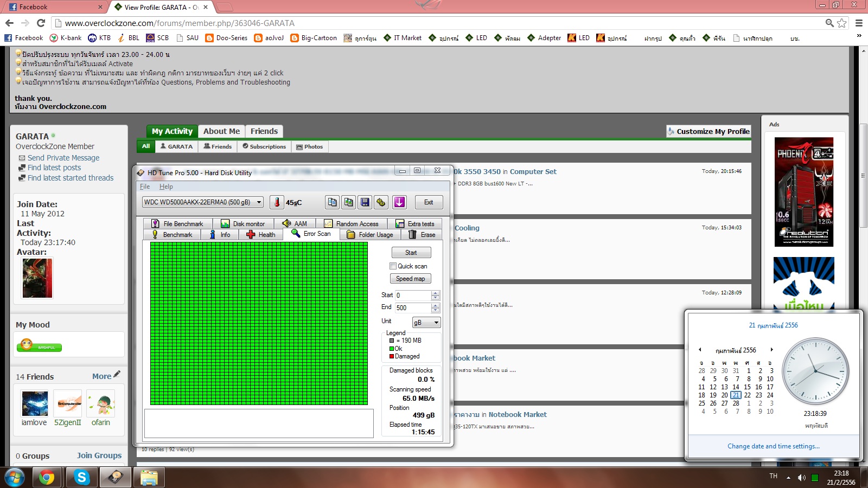Open the Info tab in HD Tune
This screenshot has width=868, height=488.
click(220, 235)
